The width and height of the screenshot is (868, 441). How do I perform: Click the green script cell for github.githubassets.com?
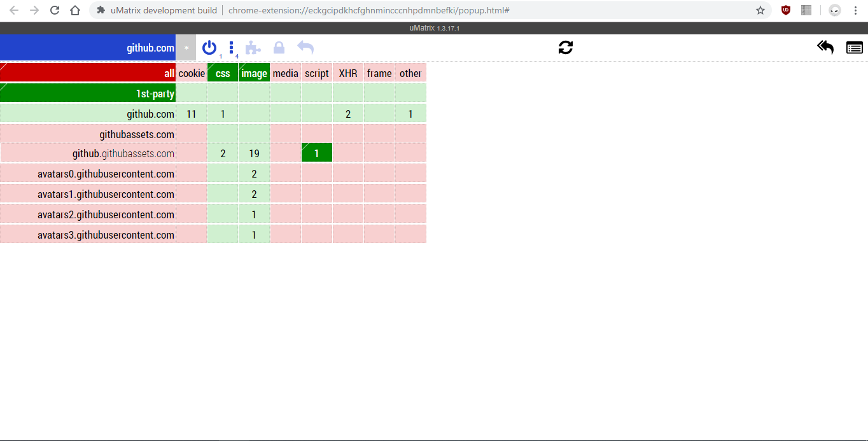pos(316,153)
